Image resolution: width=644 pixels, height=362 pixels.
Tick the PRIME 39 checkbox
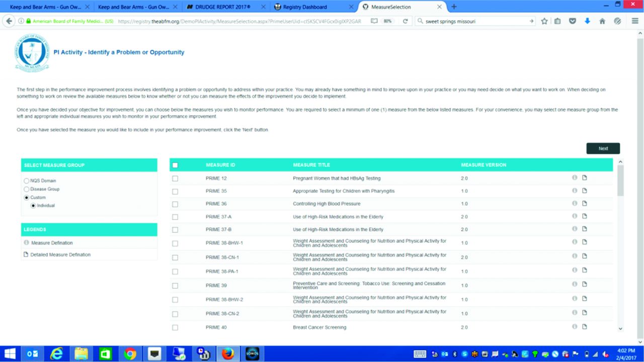(175, 286)
